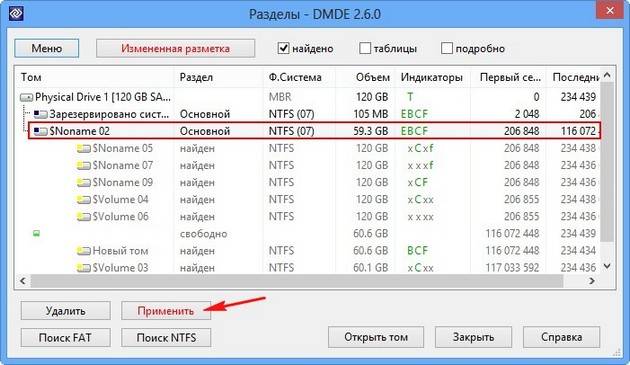This screenshot has height=365, width=630.
Task: Click the reserved system partition icon
Action: click(x=41, y=114)
